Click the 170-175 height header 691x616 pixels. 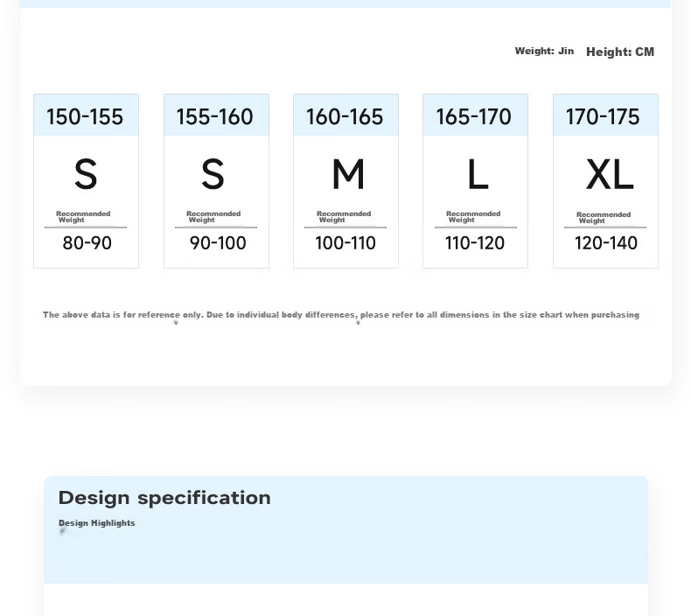[x=605, y=115]
